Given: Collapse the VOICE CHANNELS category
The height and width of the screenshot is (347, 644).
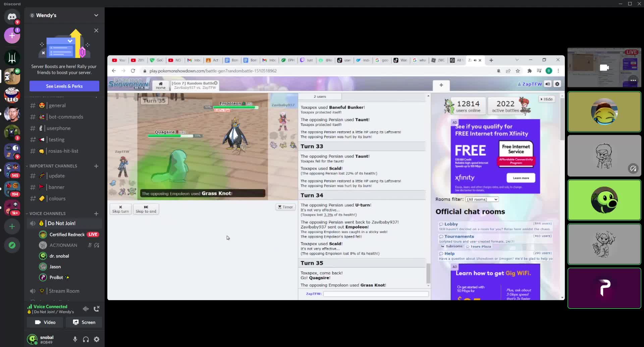Looking at the screenshot, I should [x=47, y=213].
